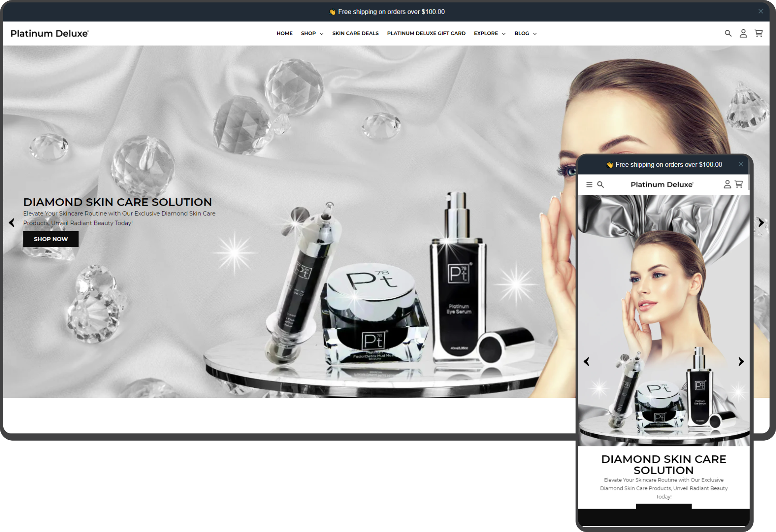Viewport: 776px width, 532px height.
Task: Open SKIN CARE DEALS menu item
Action: coord(355,34)
